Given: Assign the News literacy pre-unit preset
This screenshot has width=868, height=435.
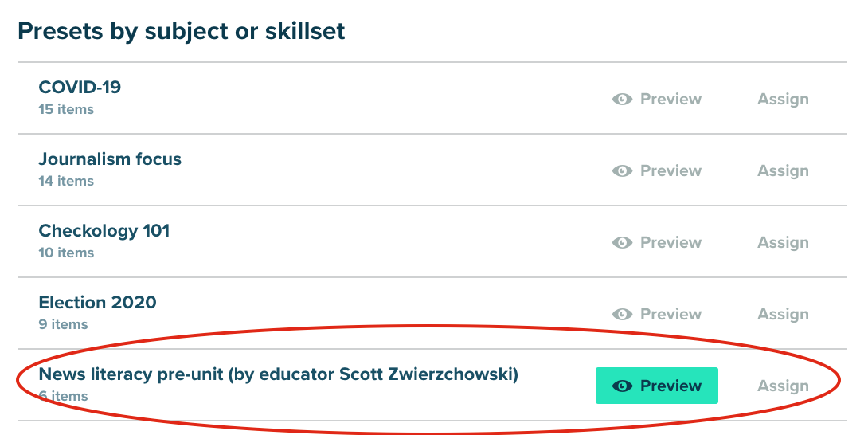Looking at the screenshot, I should 783,386.
